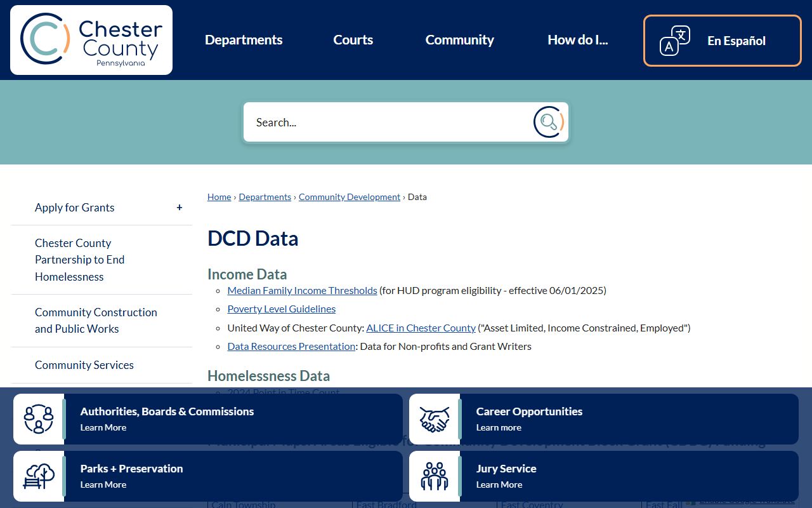Open the Community navigation dropdown

459,40
